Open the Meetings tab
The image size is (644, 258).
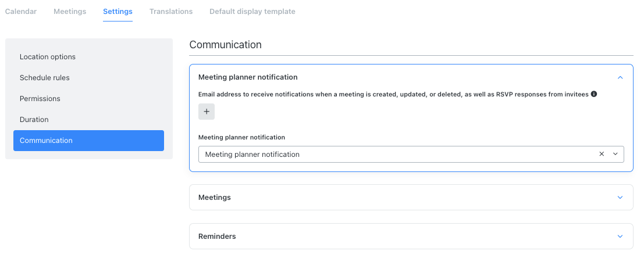click(x=70, y=12)
